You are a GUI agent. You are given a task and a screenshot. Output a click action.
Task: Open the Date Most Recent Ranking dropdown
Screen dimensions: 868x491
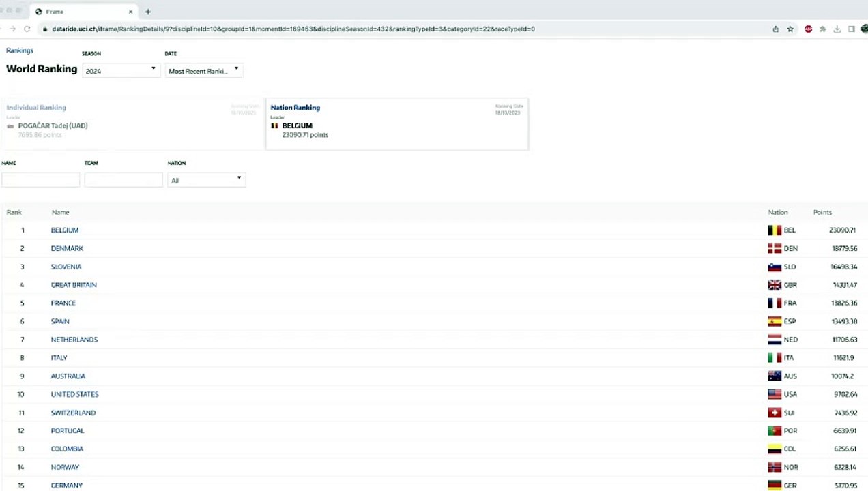204,70
